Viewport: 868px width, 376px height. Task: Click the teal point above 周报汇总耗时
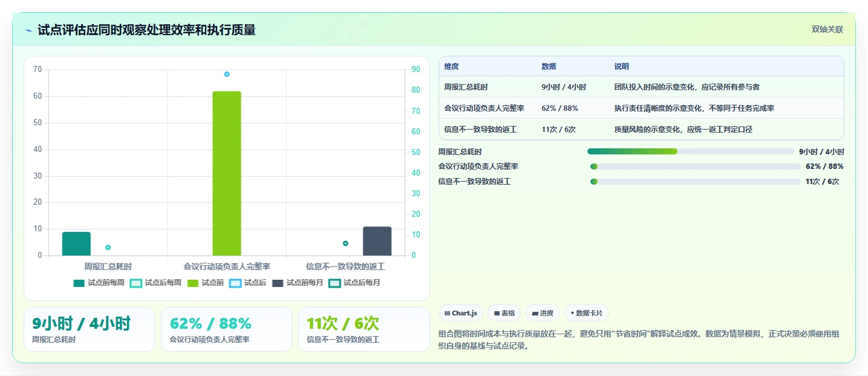click(x=108, y=247)
